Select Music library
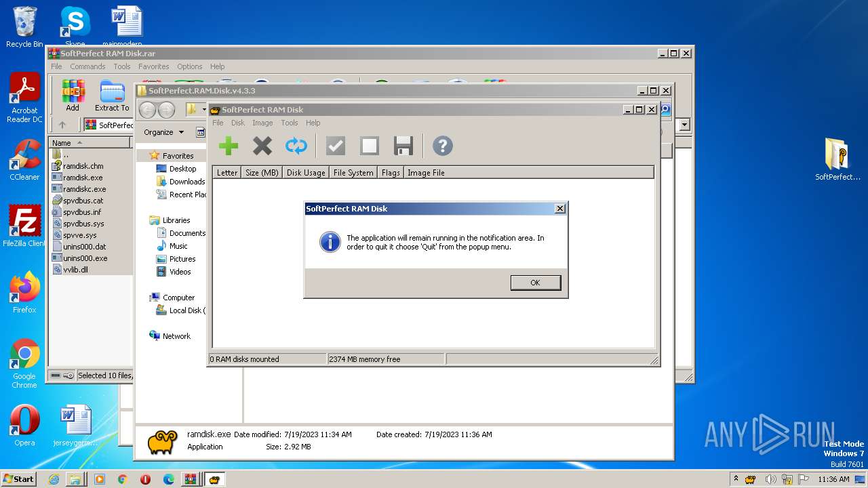868x488 pixels. (172, 246)
